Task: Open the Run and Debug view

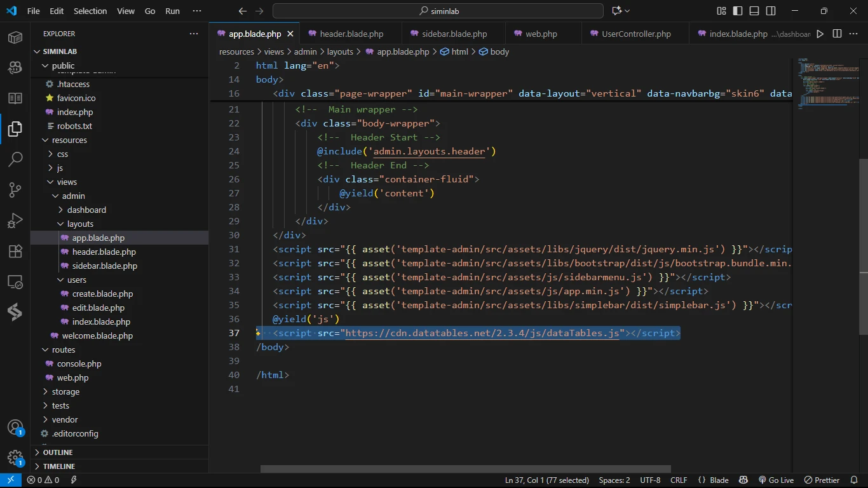Action: (15, 220)
